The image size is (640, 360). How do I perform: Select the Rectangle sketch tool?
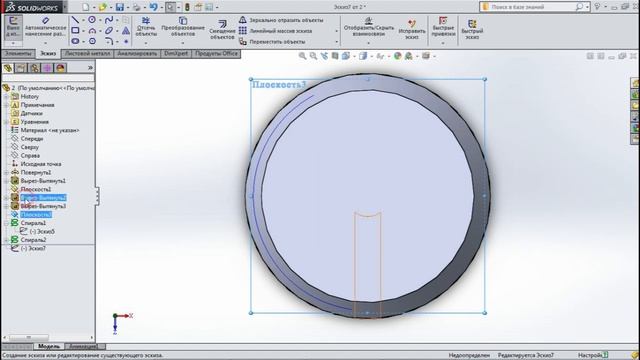[75, 30]
